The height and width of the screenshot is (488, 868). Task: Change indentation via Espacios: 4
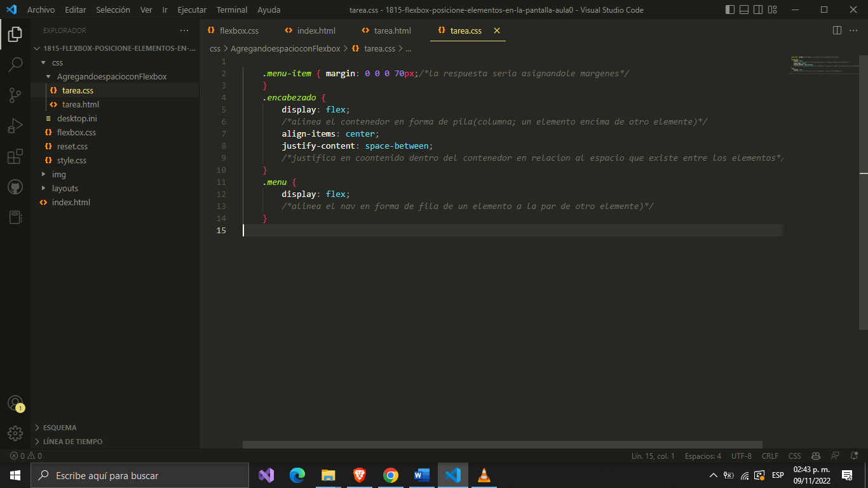[703, 456]
